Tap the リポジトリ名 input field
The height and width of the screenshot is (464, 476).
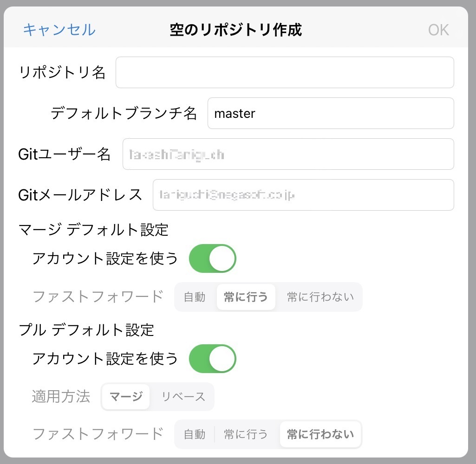point(284,72)
